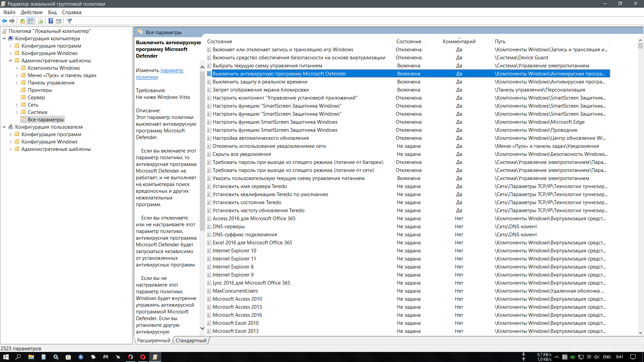
Task: Toggle the action pane show/hide icon
Action: tap(59, 21)
